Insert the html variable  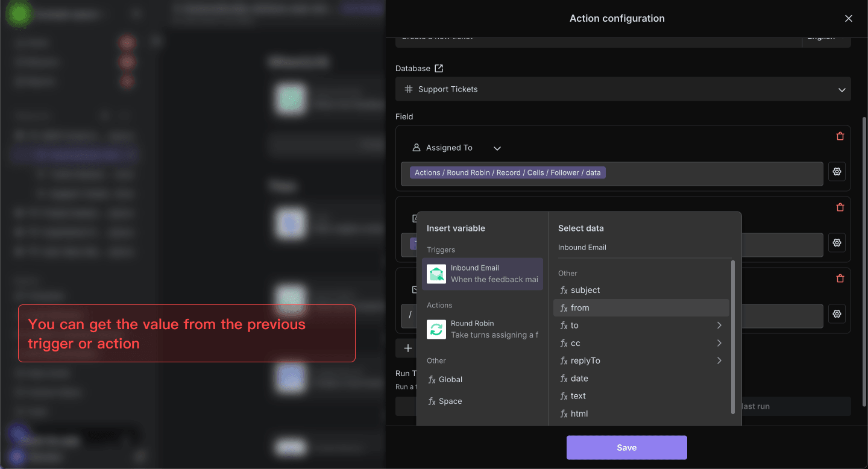(x=641, y=414)
